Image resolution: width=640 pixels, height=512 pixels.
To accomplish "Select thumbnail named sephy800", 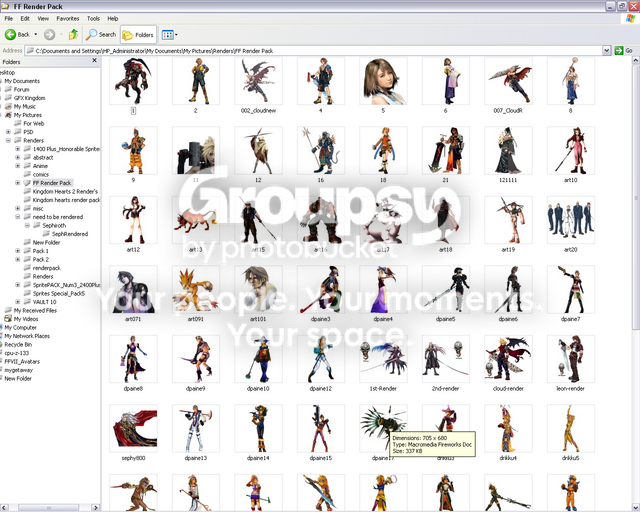I will tap(133, 428).
